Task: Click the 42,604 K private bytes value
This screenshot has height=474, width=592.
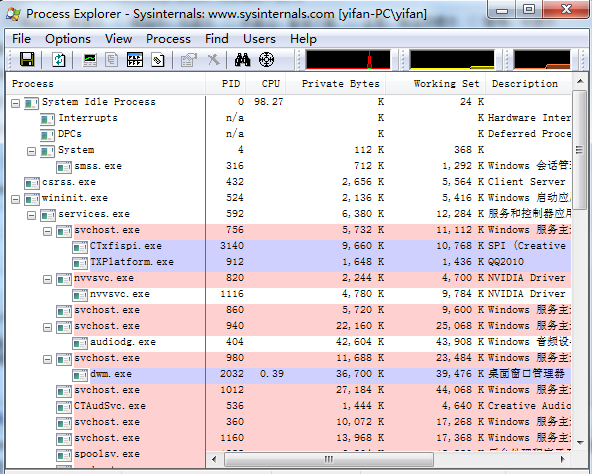Action: pyautogui.click(x=360, y=342)
